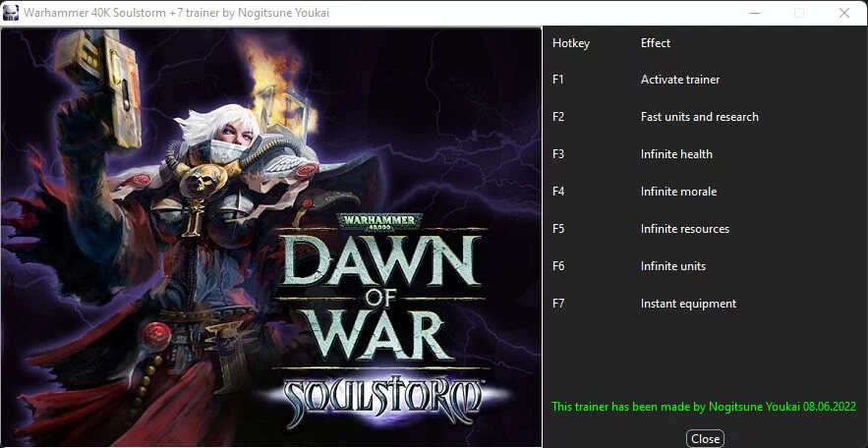Select 'Infinite health' effect text
This screenshot has height=448, width=868.
click(676, 154)
